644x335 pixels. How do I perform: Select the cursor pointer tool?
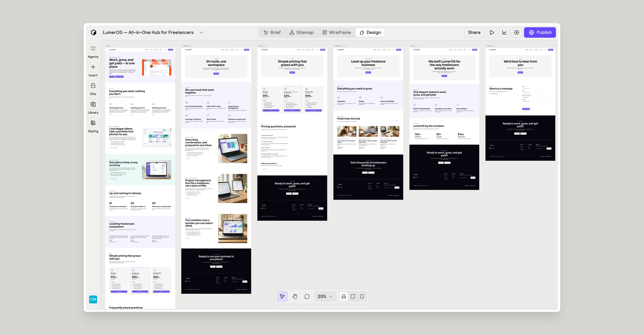tap(282, 296)
